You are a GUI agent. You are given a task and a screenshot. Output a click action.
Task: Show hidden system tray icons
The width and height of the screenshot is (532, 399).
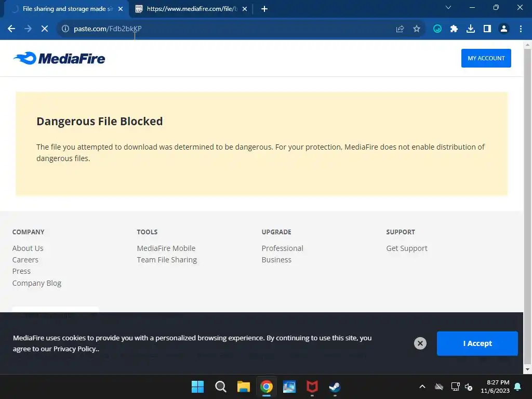coord(422,387)
